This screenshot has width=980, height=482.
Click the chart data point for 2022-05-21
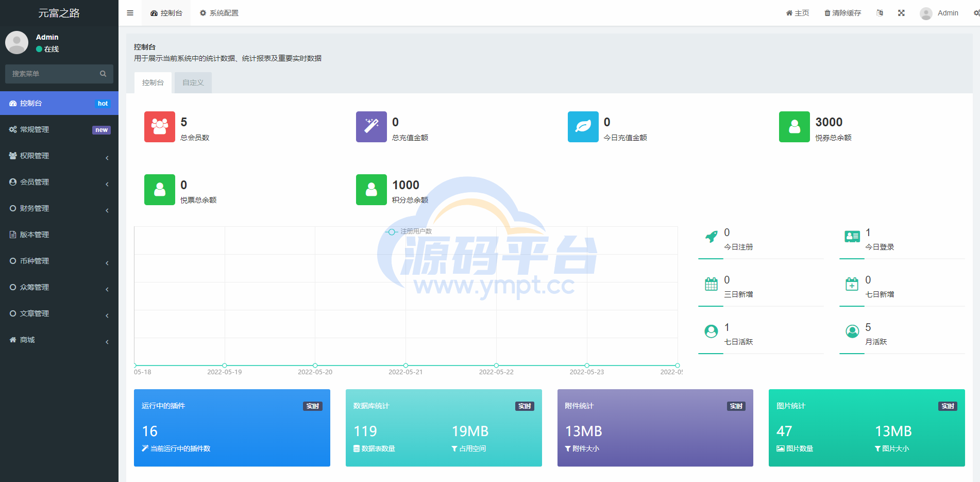[405, 365]
